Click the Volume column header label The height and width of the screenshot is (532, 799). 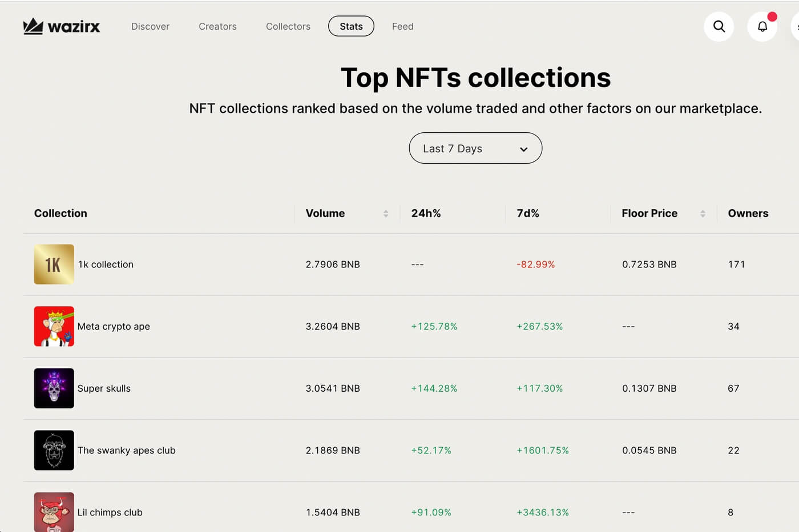coord(325,213)
